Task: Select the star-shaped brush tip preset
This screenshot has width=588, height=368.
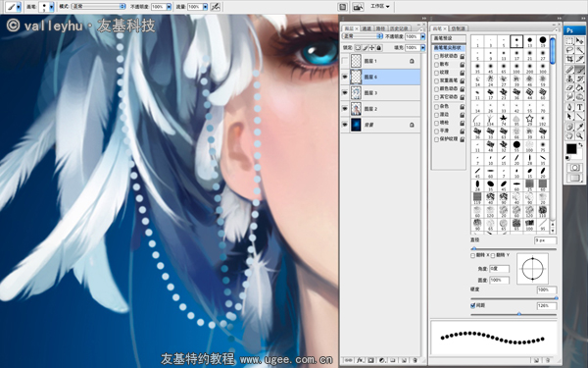Action: [504, 120]
